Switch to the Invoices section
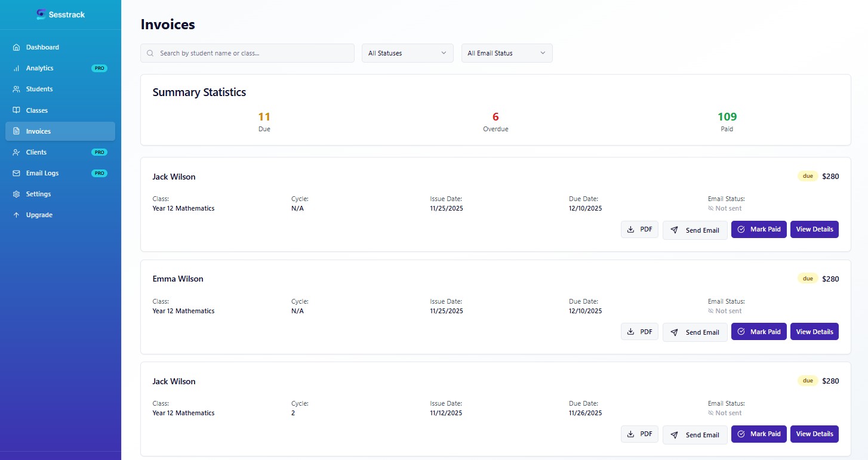Screen dimensions: 868x460 tap(38, 131)
